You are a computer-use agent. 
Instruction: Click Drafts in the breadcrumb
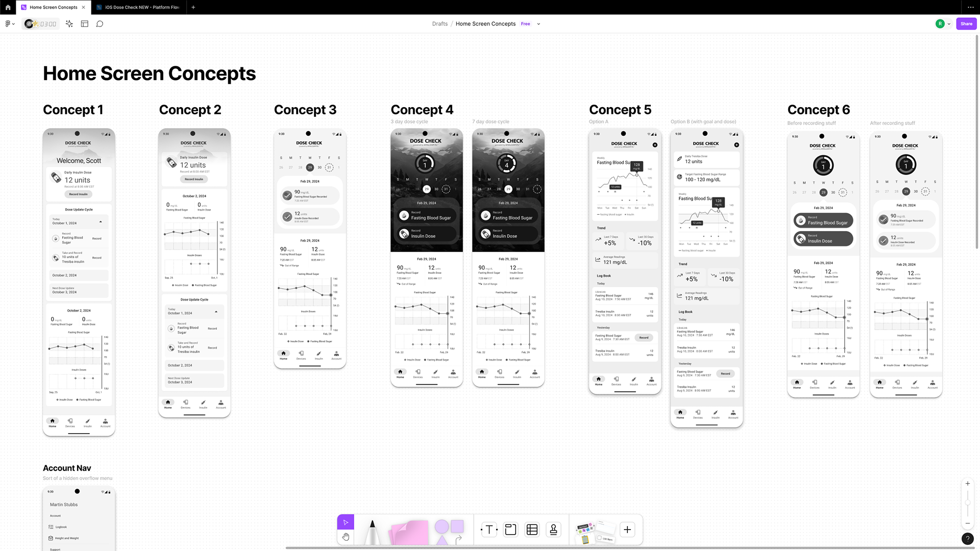coord(439,23)
